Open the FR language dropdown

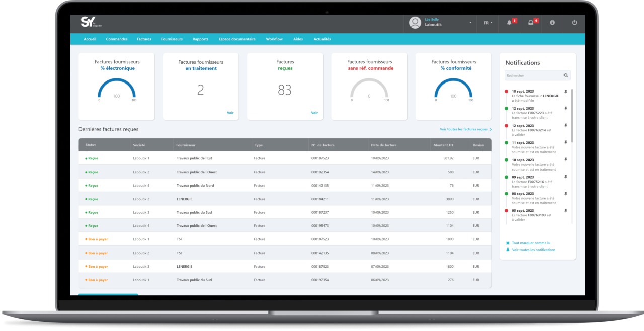pyautogui.click(x=488, y=23)
